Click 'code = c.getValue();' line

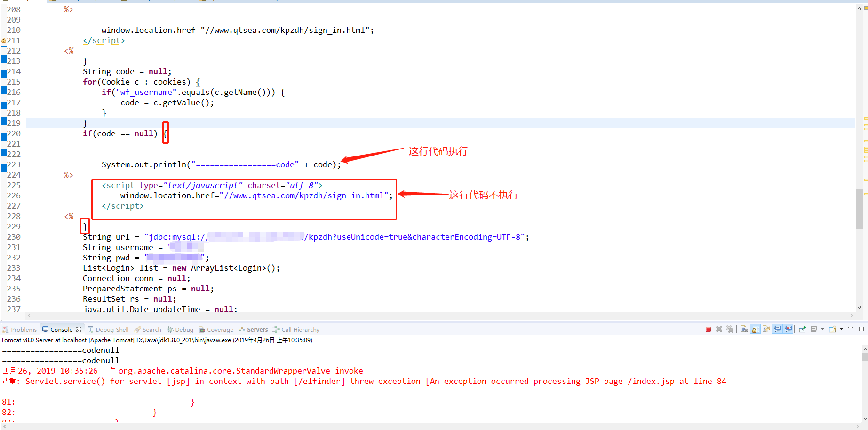point(167,102)
